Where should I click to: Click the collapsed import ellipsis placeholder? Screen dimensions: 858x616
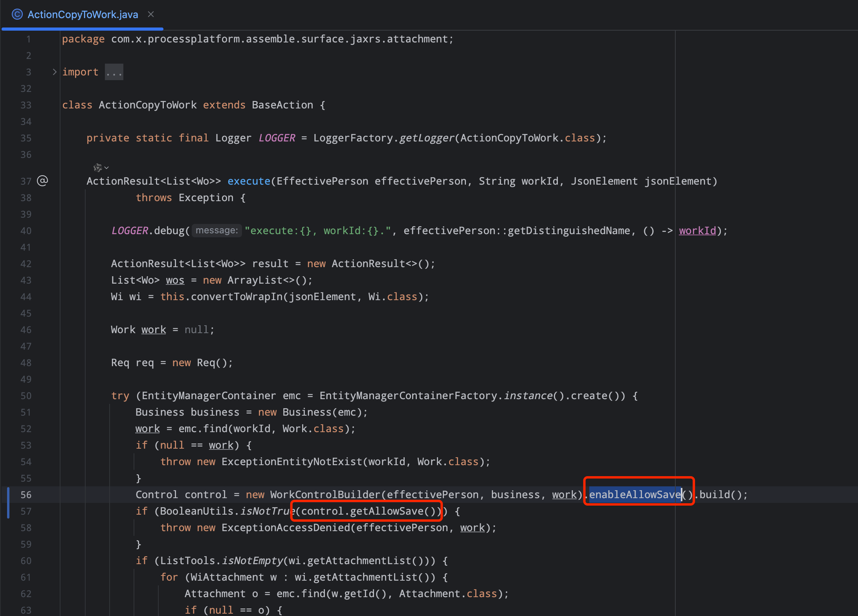click(114, 72)
